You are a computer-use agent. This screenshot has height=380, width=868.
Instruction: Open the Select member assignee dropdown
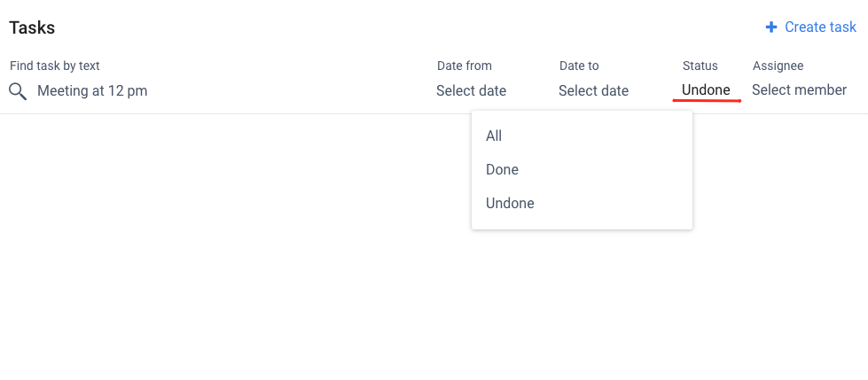799,89
